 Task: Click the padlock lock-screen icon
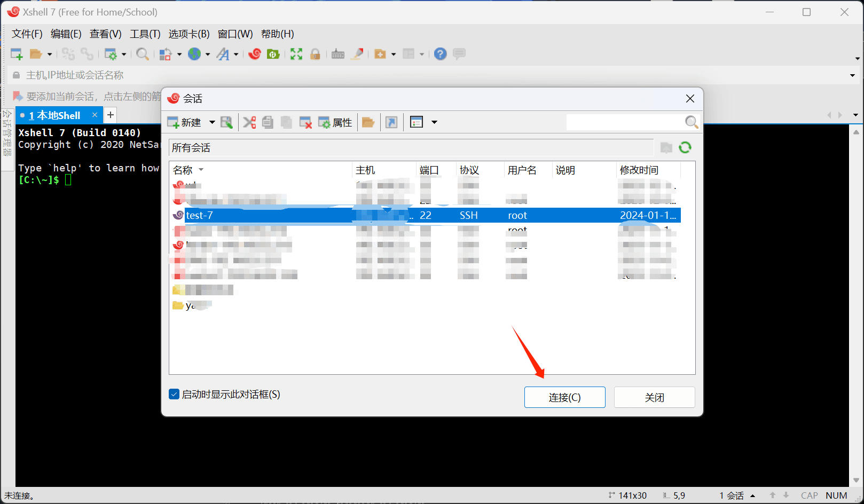(x=315, y=54)
